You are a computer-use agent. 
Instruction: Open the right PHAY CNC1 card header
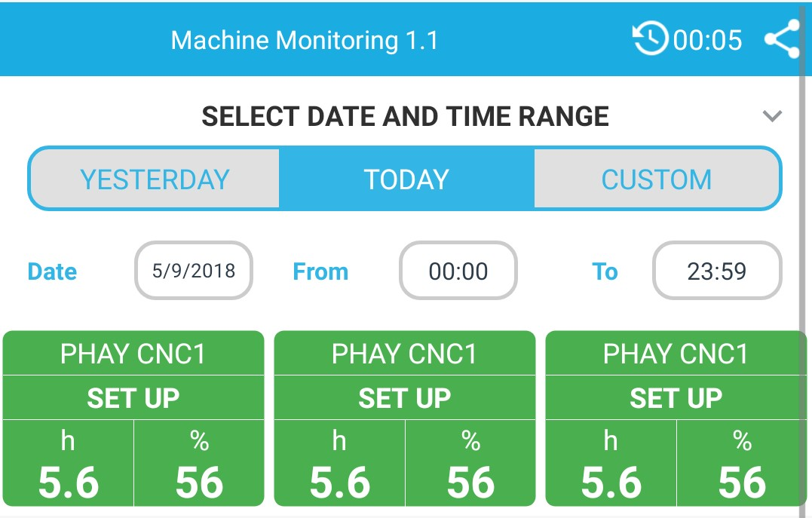click(x=676, y=354)
